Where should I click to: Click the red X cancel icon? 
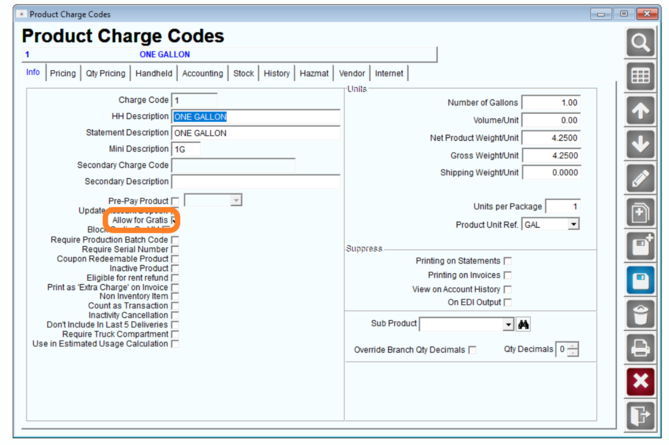coord(640,381)
